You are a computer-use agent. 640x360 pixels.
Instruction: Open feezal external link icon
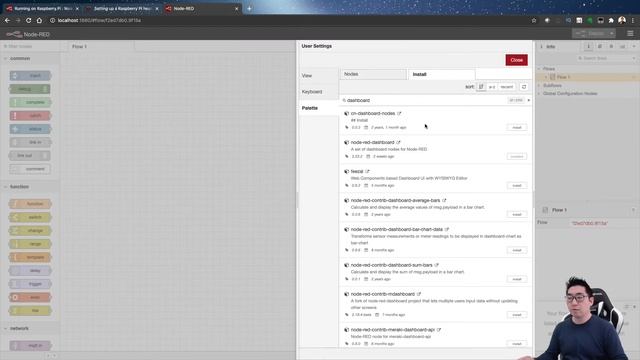[367, 171]
